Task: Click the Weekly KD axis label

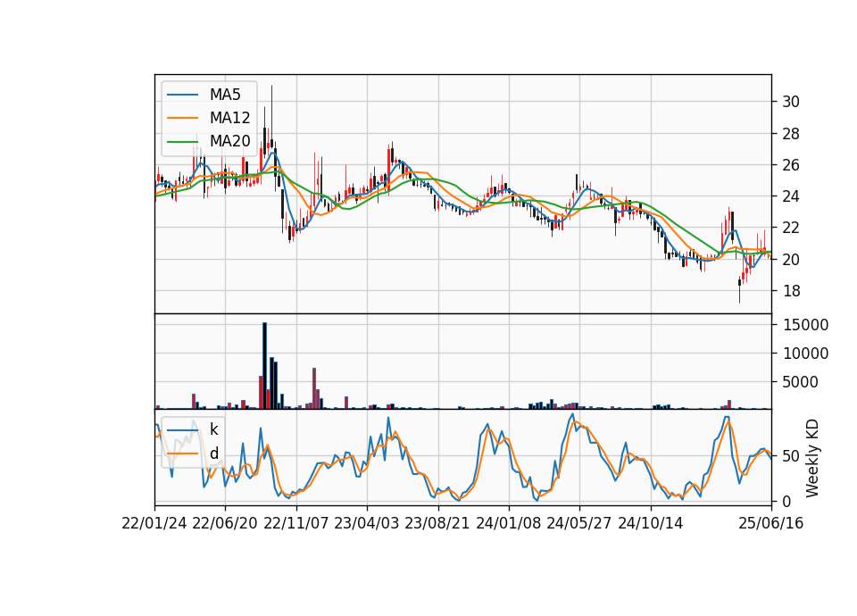Action: tap(812, 458)
